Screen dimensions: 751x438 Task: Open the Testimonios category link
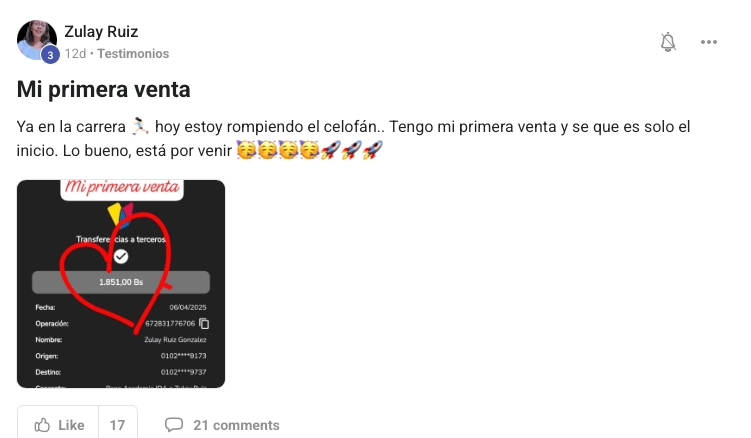133,54
